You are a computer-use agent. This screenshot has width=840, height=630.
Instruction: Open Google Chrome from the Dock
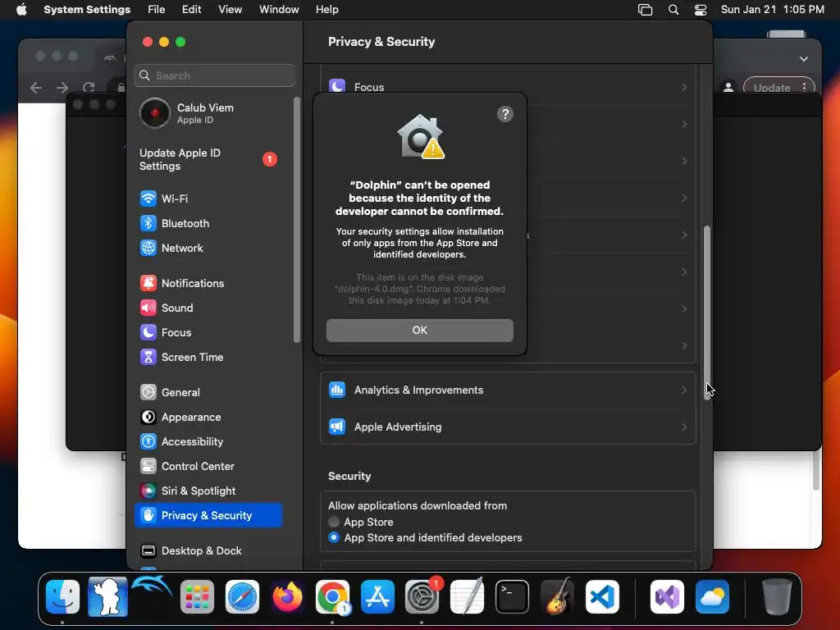coord(332,597)
